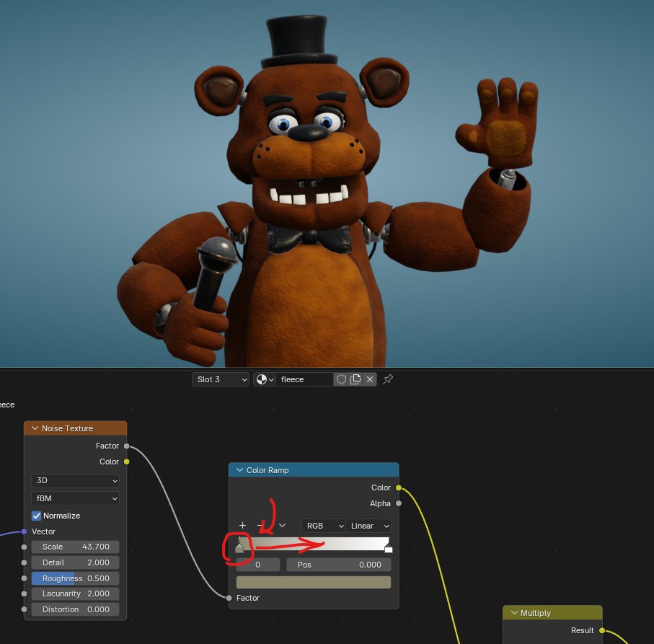This screenshot has width=654, height=644.
Task: Click the Multiply Result output socket
Action: [x=602, y=630]
